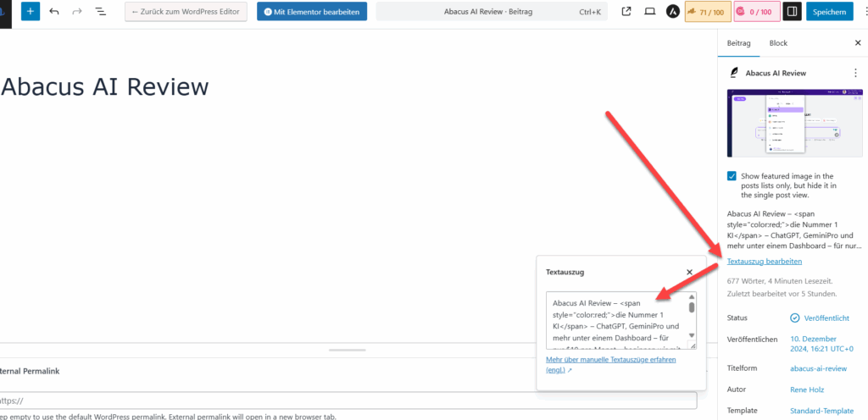Click Textauszug bearbeiten link
The height and width of the screenshot is (420, 868).
[x=764, y=262]
